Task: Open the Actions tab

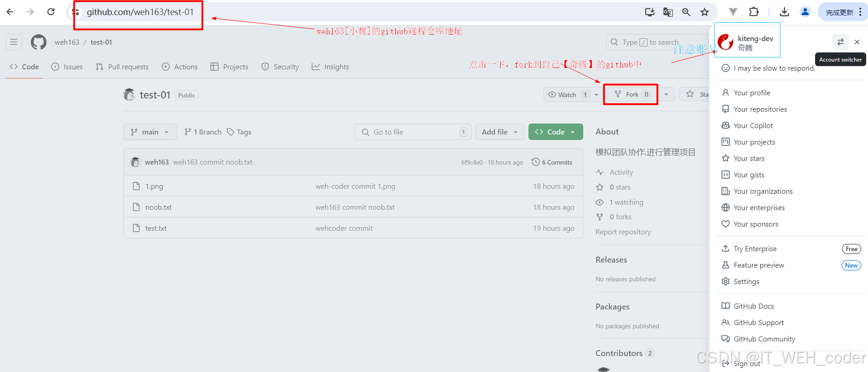Action: tap(180, 67)
